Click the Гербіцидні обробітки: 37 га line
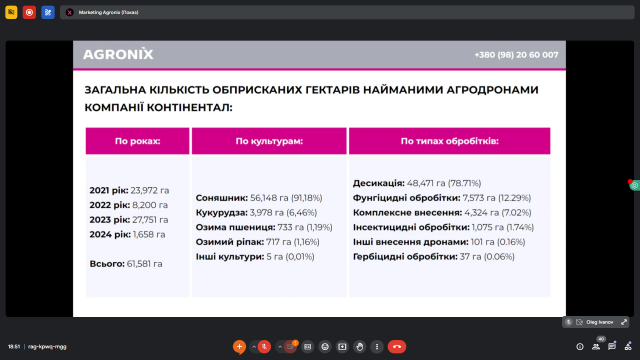Image resolution: width=640 pixels, height=360 pixels. coord(433,256)
